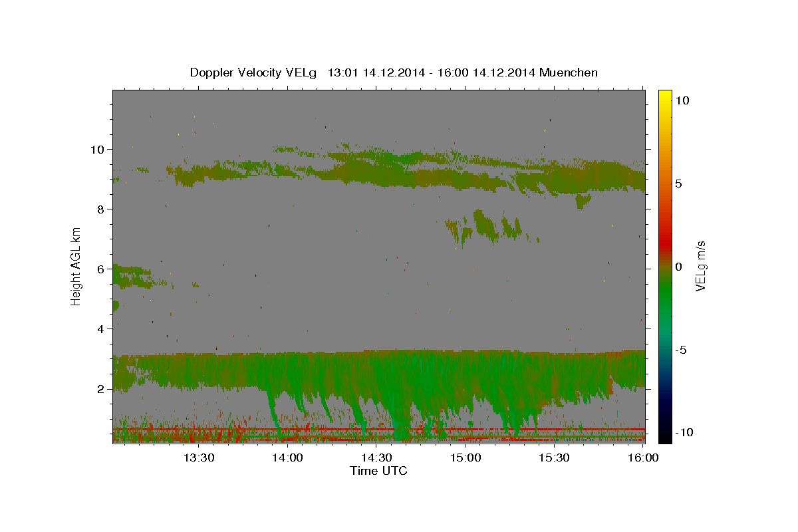Click the 13:30 time tick label

point(199,458)
